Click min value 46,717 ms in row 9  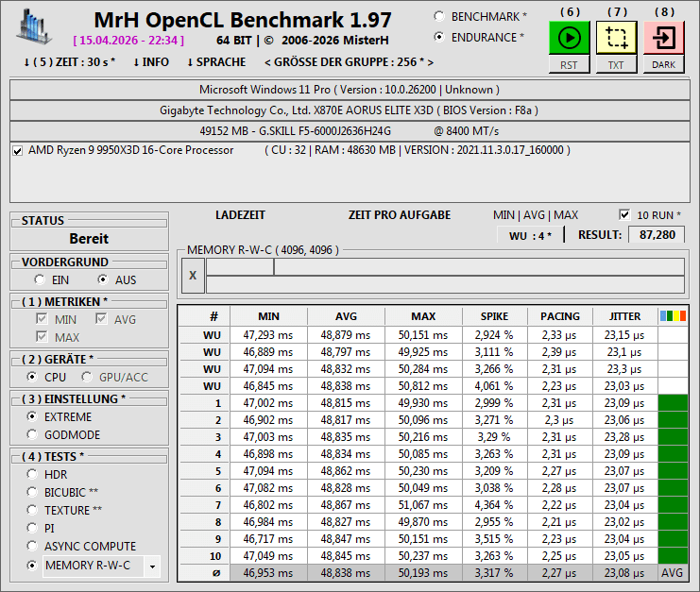[268, 539]
